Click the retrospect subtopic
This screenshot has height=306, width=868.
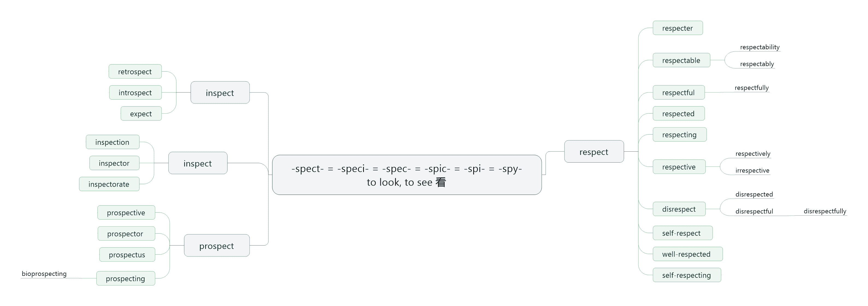[135, 71]
